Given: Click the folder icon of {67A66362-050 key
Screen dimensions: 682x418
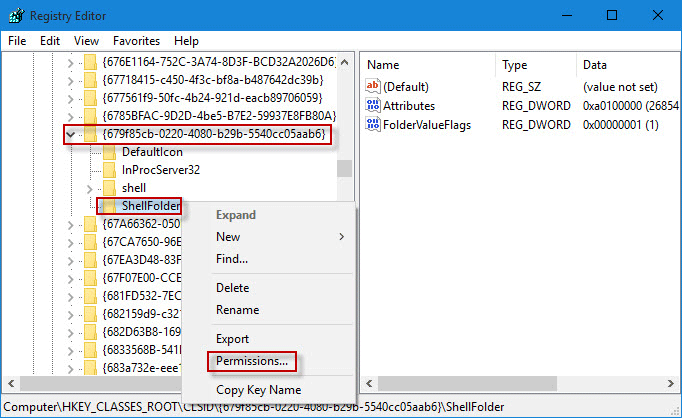Looking at the screenshot, I should [x=90, y=224].
